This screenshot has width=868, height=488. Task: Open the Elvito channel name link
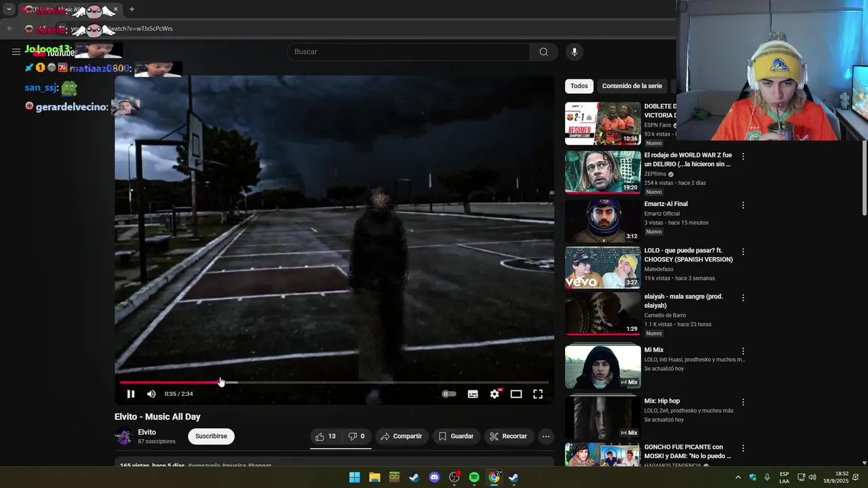[147, 432]
